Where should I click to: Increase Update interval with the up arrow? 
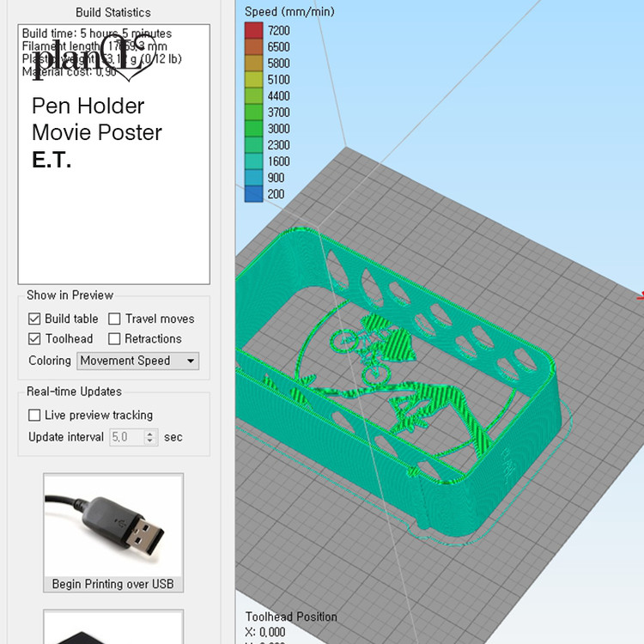point(150,433)
